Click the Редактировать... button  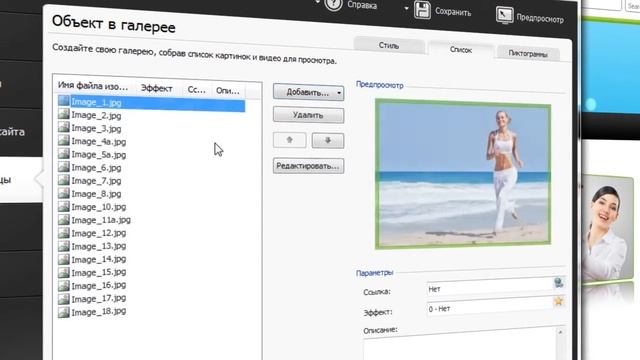tap(308, 166)
